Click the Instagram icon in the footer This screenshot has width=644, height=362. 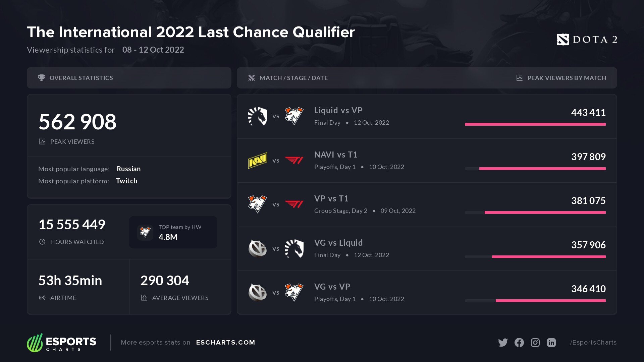(535, 343)
